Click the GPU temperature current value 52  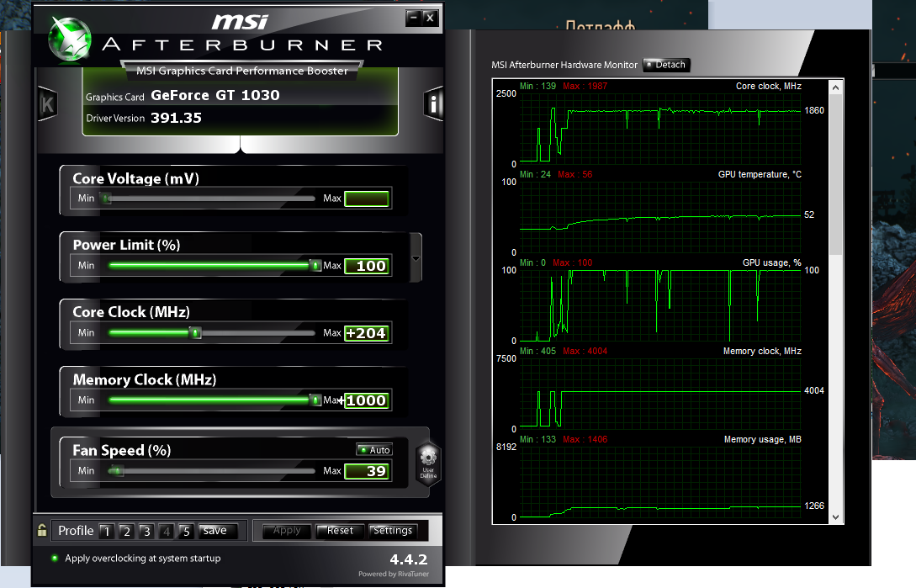click(809, 215)
